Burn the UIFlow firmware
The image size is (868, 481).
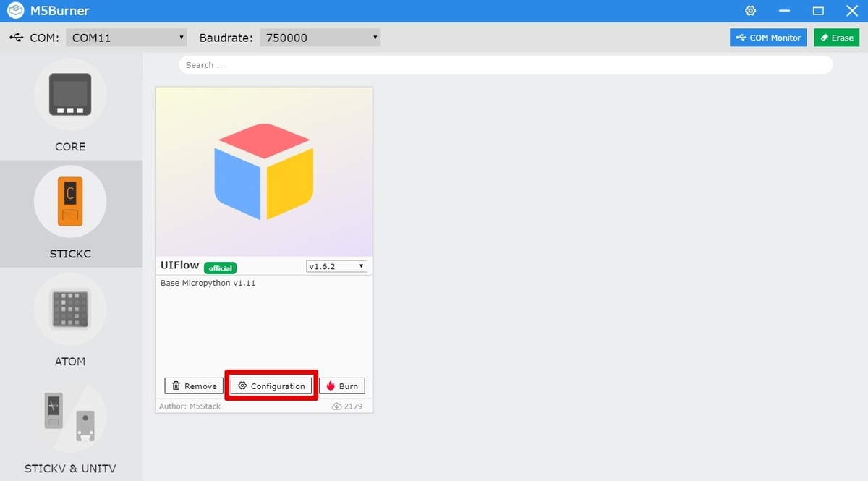tap(342, 386)
